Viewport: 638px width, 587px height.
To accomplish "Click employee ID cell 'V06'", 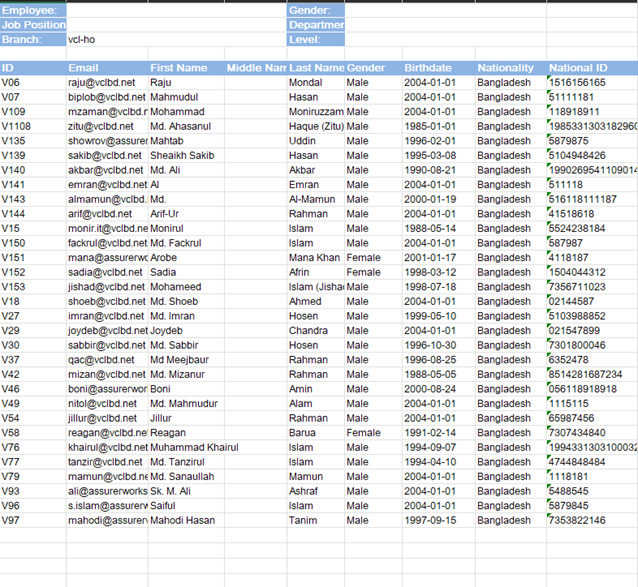I will click(x=33, y=83).
